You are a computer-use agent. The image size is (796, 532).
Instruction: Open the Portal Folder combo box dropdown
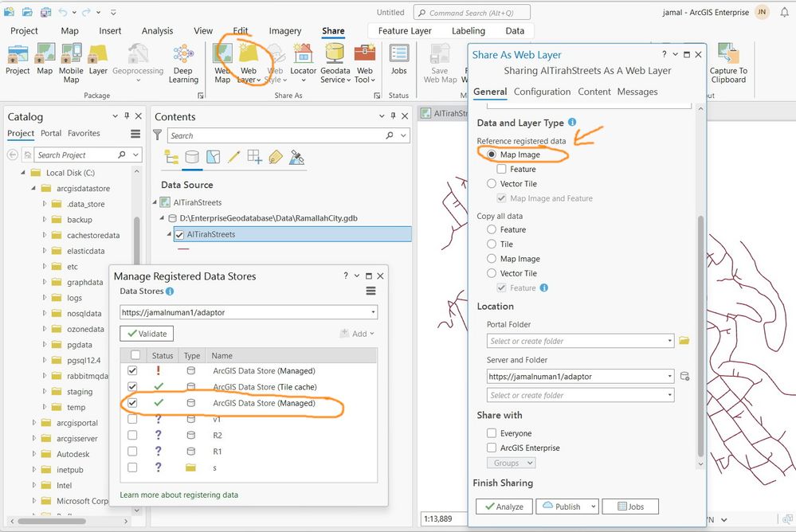(x=669, y=341)
